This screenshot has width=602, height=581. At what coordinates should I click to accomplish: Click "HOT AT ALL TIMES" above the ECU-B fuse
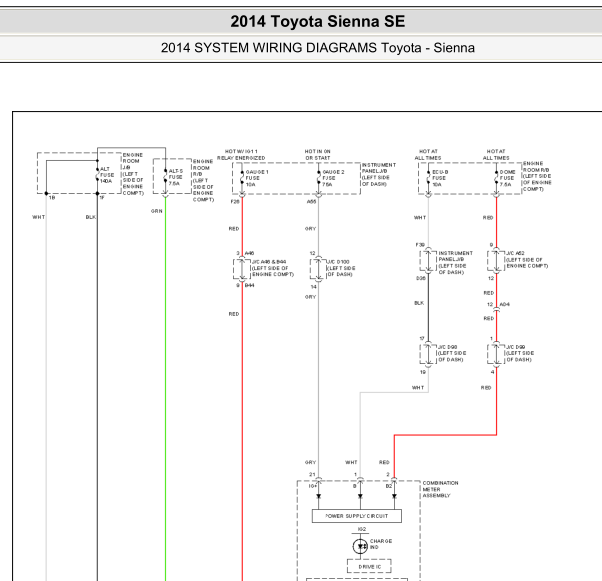[x=428, y=155]
